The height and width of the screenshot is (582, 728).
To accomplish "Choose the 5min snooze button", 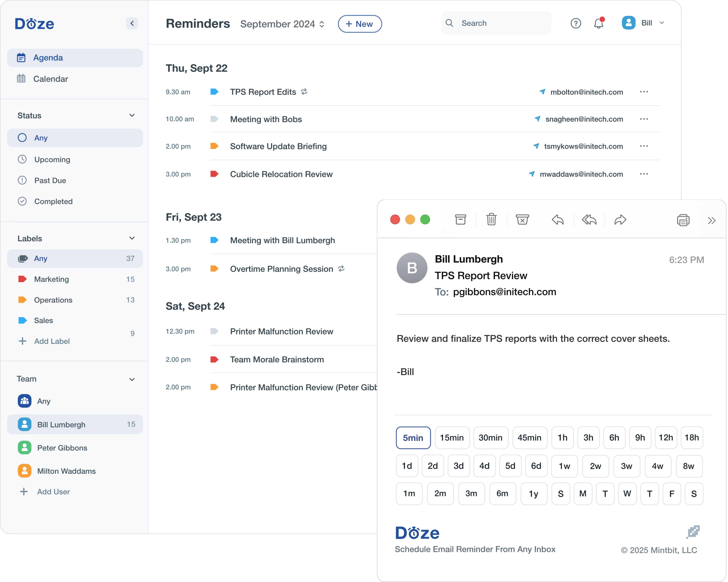I will [x=413, y=438].
